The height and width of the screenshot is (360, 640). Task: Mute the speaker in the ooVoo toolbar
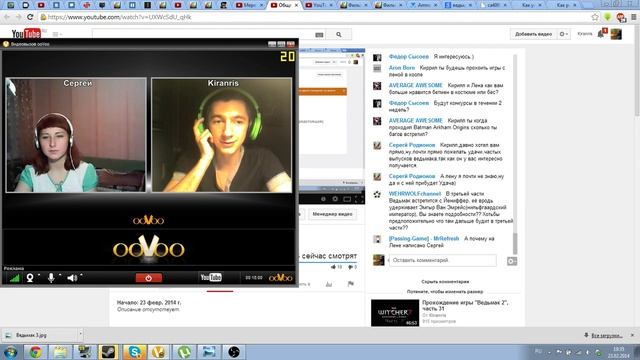click(72, 278)
